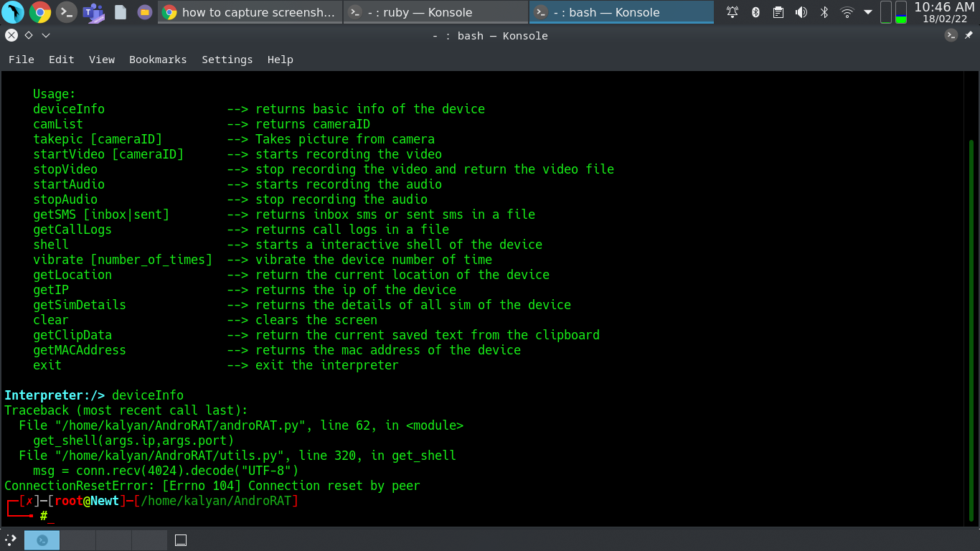Click the 'getCallLogs' command text
This screenshot has width=980, height=551.
point(72,230)
